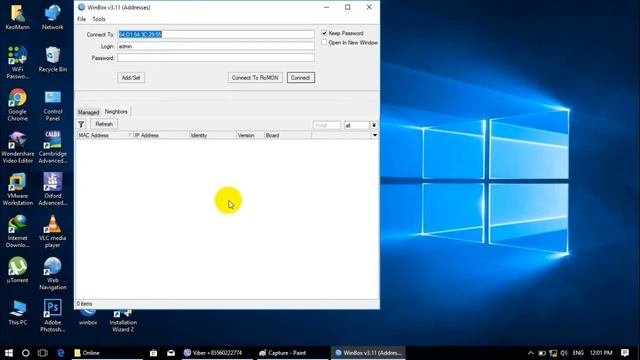
Task: Click the 12:01 PM clock
Action: [601, 353]
